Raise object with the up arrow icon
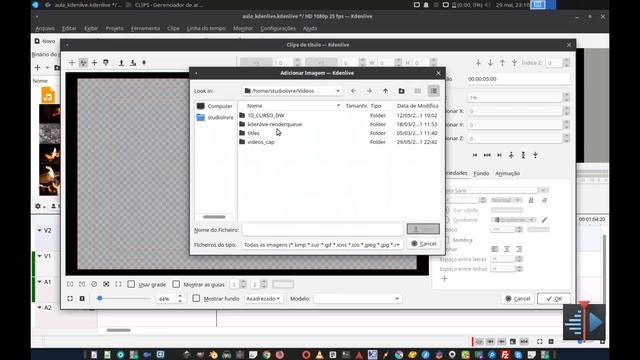 point(502,63)
